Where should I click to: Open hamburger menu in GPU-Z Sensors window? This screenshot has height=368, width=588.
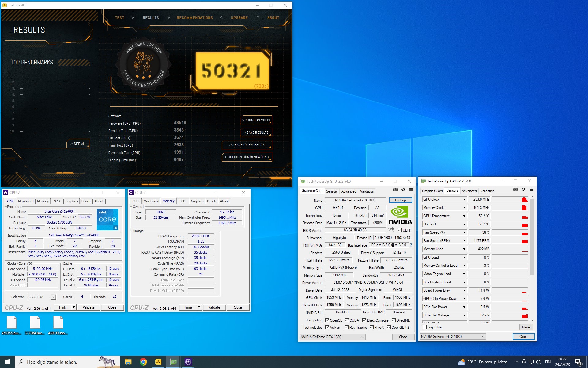pyautogui.click(x=532, y=190)
